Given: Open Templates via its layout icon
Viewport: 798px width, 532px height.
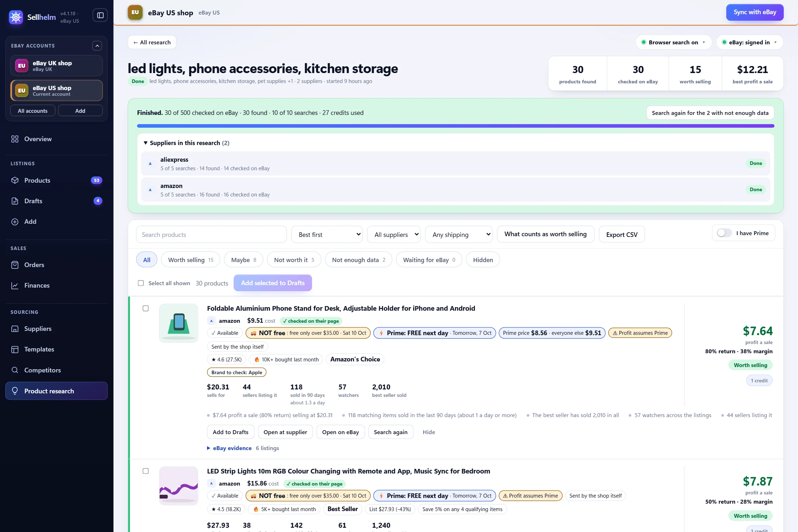Looking at the screenshot, I should (x=15, y=349).
